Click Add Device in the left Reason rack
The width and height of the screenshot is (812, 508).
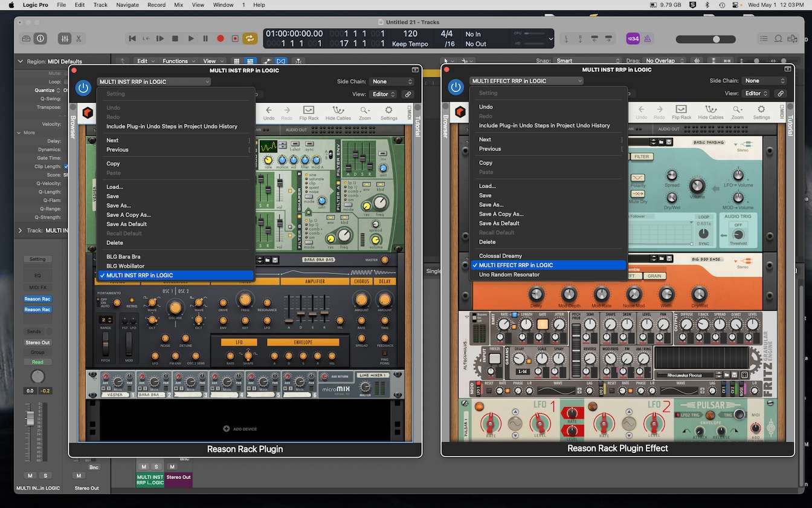240,429
